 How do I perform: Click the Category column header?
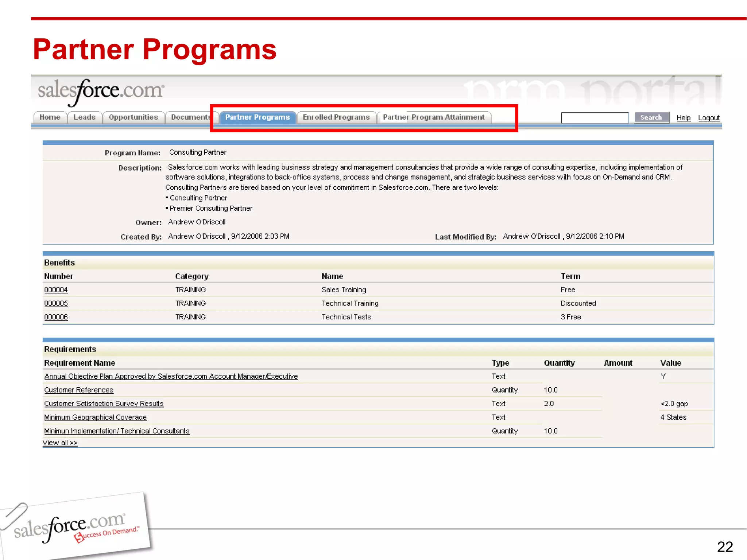coord(192,276)
